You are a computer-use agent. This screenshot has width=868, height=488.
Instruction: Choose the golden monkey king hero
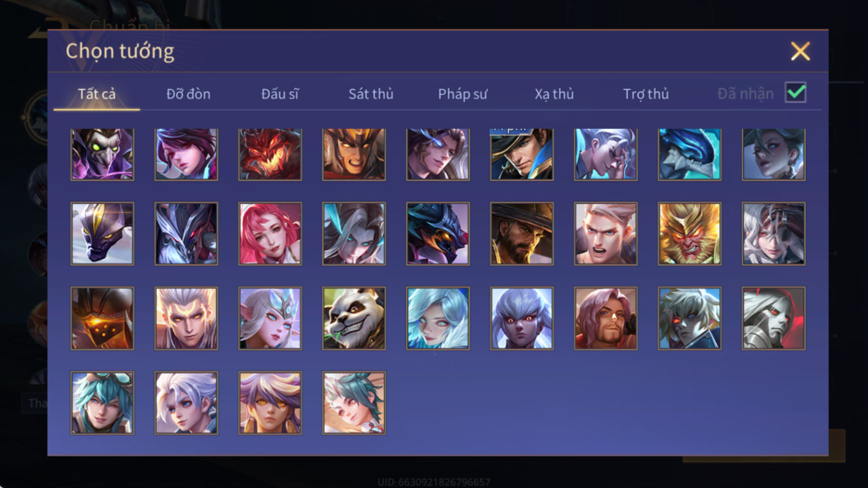click(690, 234)
